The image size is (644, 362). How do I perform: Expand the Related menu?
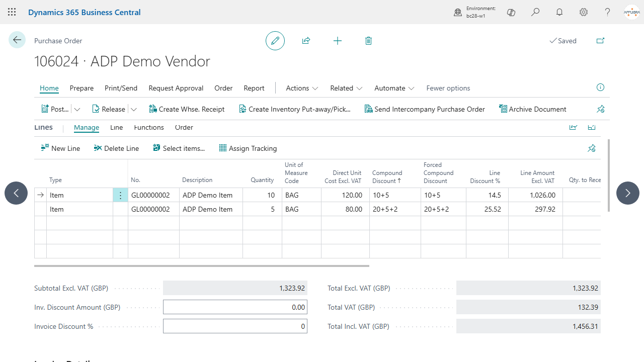[x=346, y=88]
